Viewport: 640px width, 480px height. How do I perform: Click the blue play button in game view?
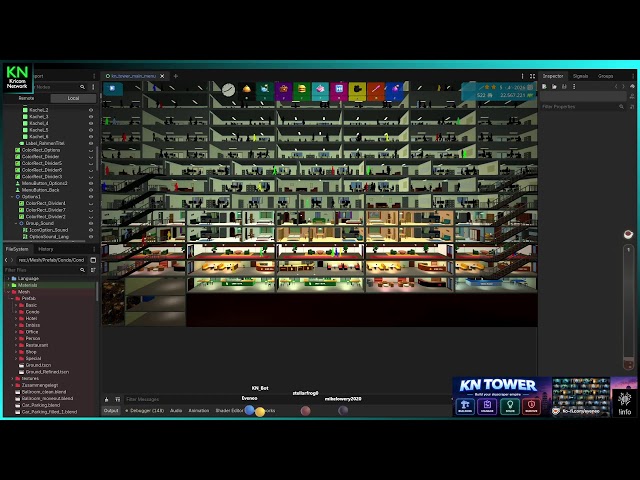[113, 89]
